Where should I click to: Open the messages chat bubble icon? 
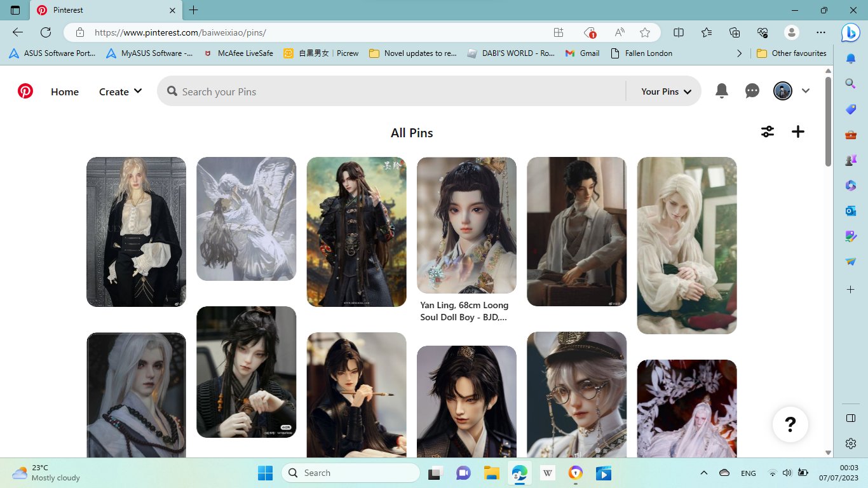click(752, 91)
